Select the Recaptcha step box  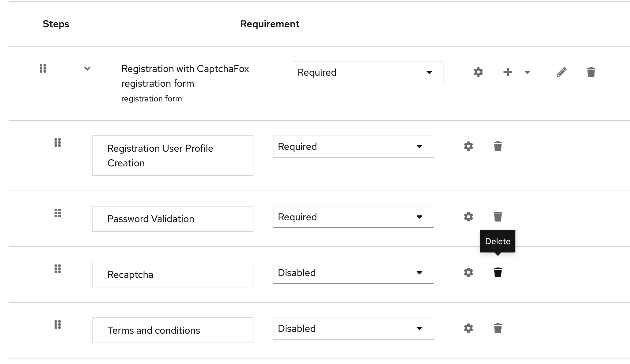173,275
